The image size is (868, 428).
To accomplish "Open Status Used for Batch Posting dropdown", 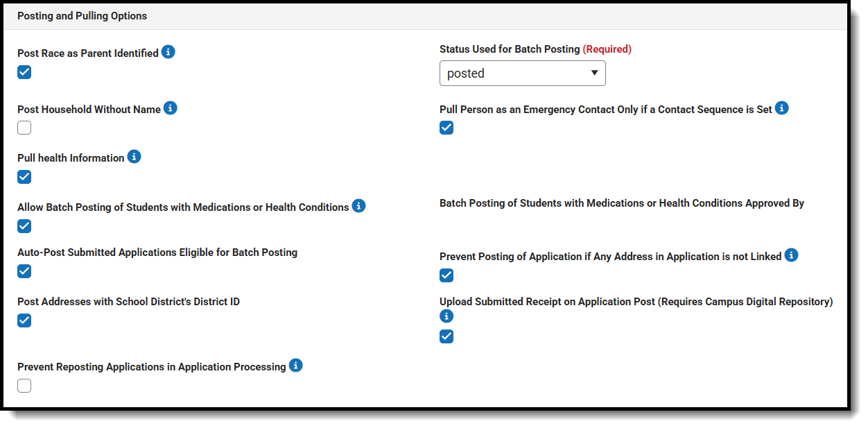I will tap(522, 74).
